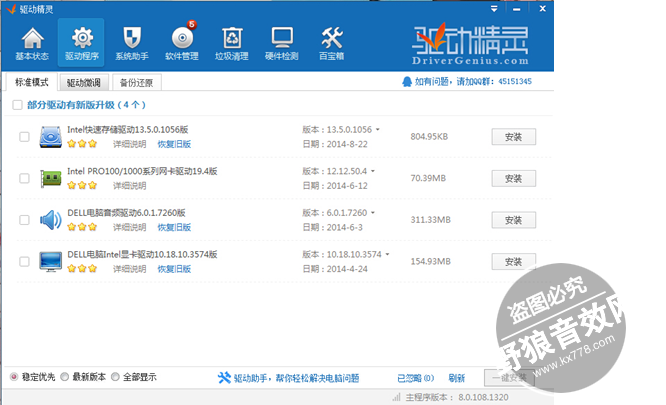Select the 稳定优先 radio button
666x405 pixels.
[14, 377]
